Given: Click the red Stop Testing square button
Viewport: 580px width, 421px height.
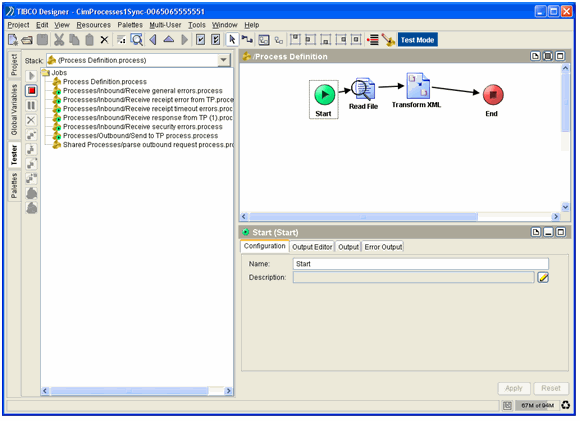Looking at the screenshot, I should 31,91.
